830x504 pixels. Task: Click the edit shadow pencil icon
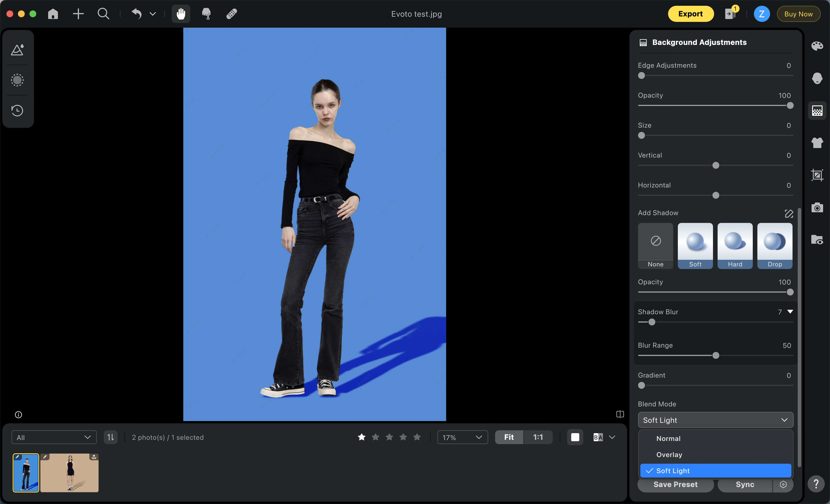pos(788,213)
